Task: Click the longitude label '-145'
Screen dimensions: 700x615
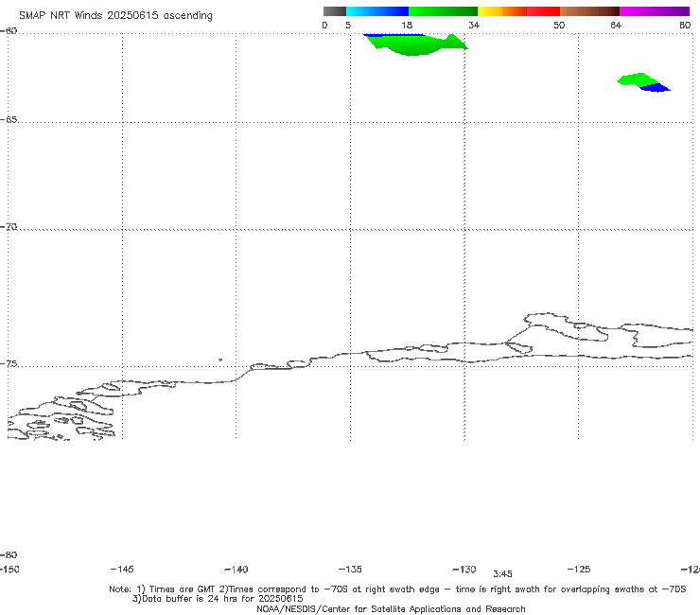Action: coord(122,570)
